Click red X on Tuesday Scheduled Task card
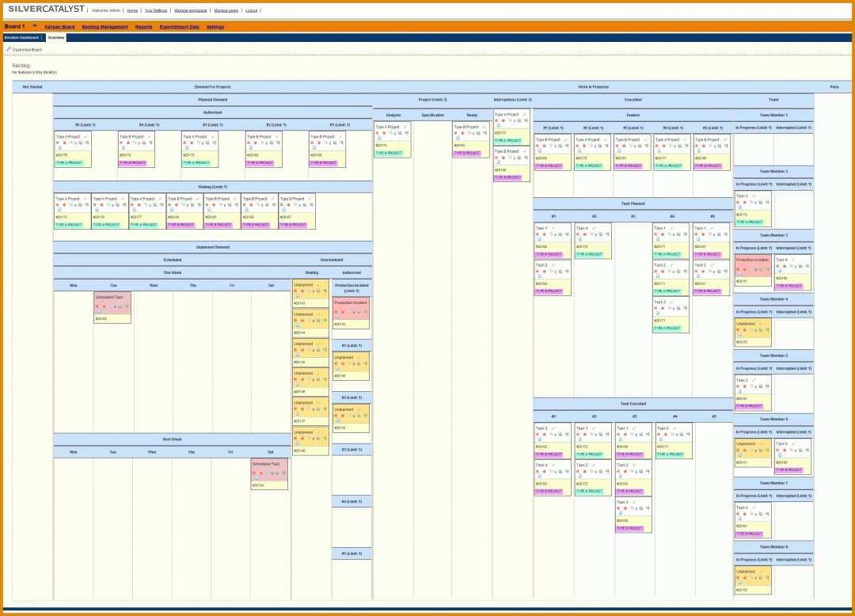This screenshot has width=855, height=616. coord(97,306)
